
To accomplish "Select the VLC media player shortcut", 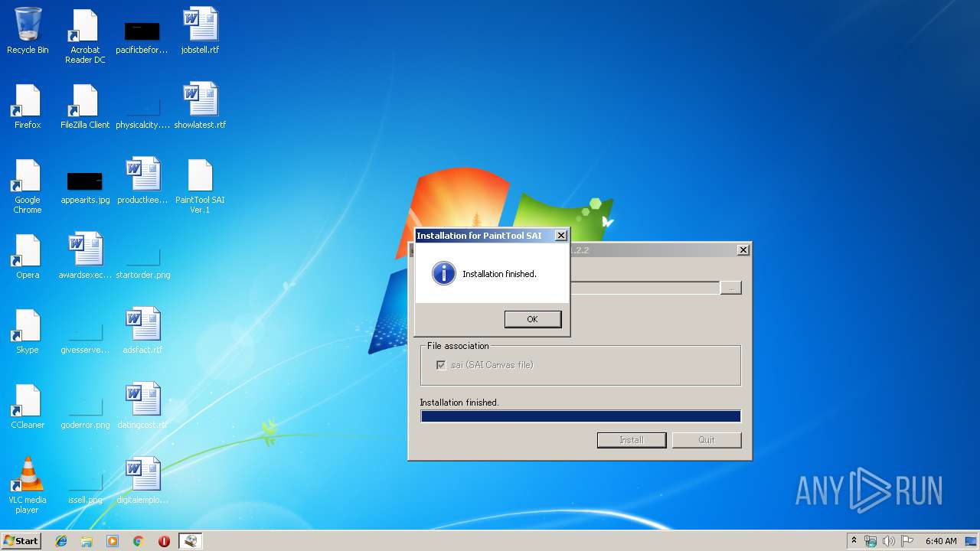I will click(28, 486).
